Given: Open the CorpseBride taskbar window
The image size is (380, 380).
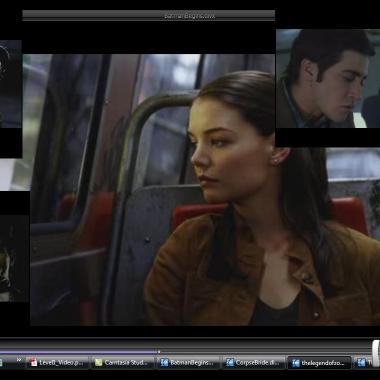Looking at the screenshot, I should [x=254, y=362].
